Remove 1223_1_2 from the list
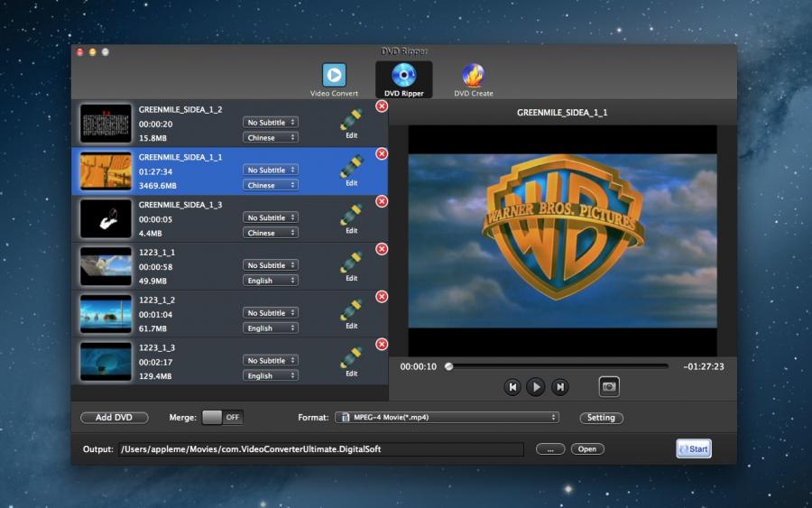Image resolution: width=812 pixels, height=508 pixels. point(382,297)
